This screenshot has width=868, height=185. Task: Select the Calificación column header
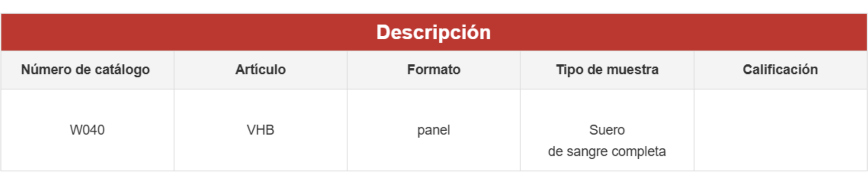[780, 70]
